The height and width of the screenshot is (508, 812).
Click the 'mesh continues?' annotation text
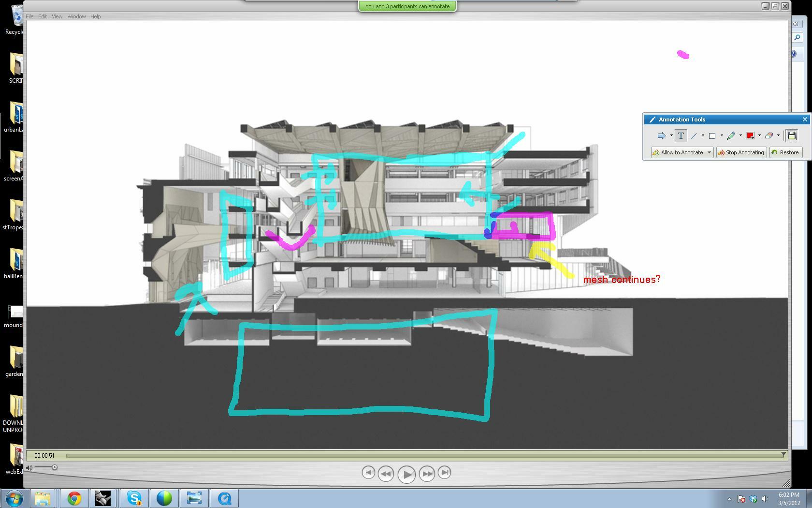pos(622,280)
